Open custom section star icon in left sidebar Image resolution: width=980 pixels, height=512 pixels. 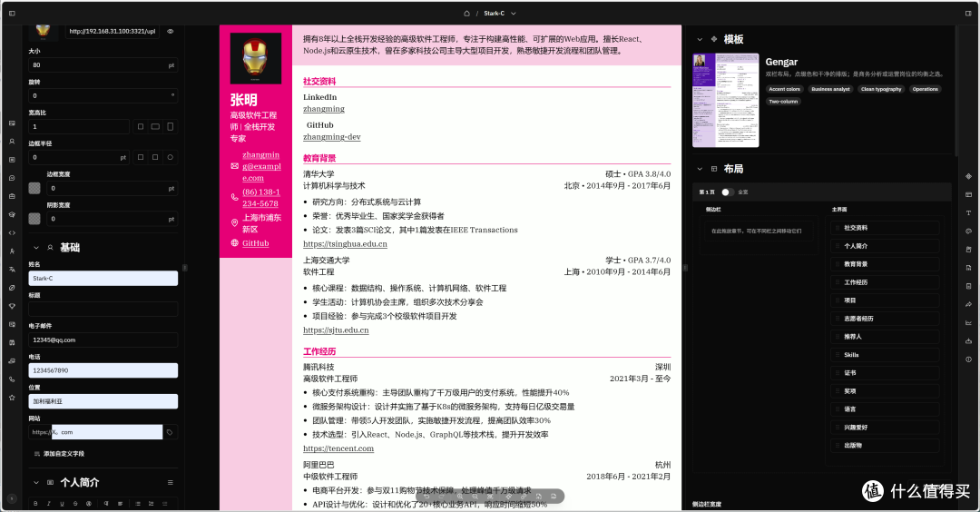[12, 397]
